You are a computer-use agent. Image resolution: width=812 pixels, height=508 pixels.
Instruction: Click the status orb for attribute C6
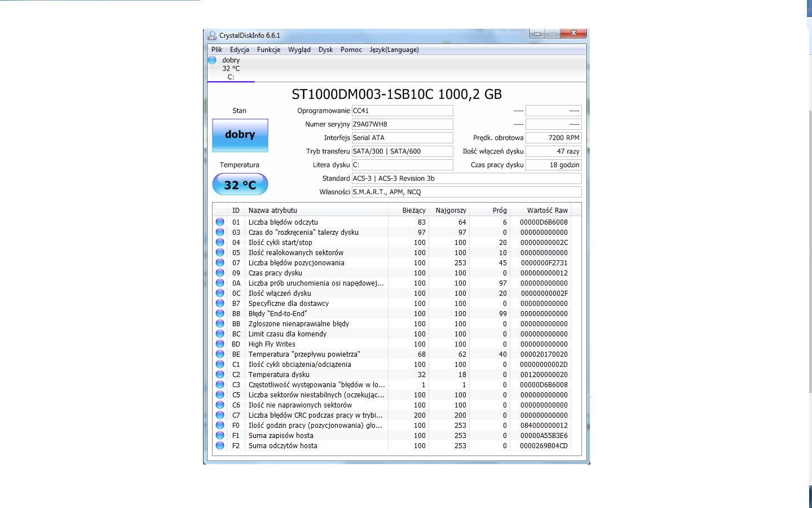pyautogui.click(x=220, y=405)
